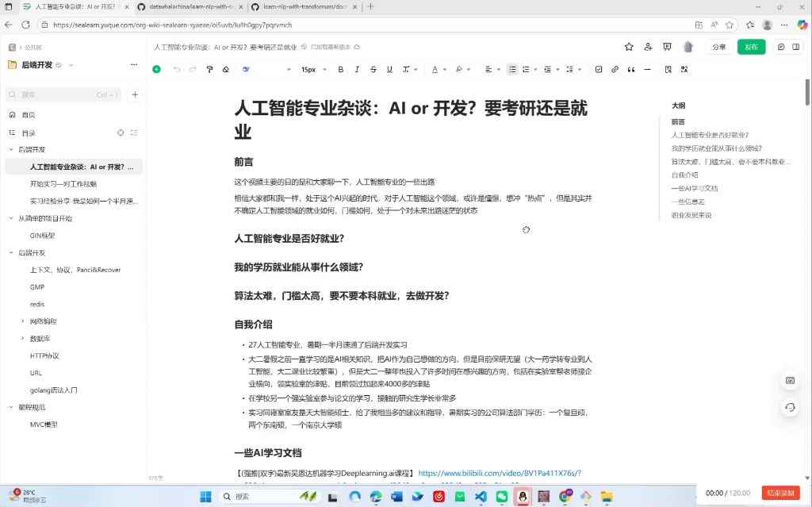This screenshot has height=507, width=812.
Task: Click the sidebar search box
Action: [63, 95]
